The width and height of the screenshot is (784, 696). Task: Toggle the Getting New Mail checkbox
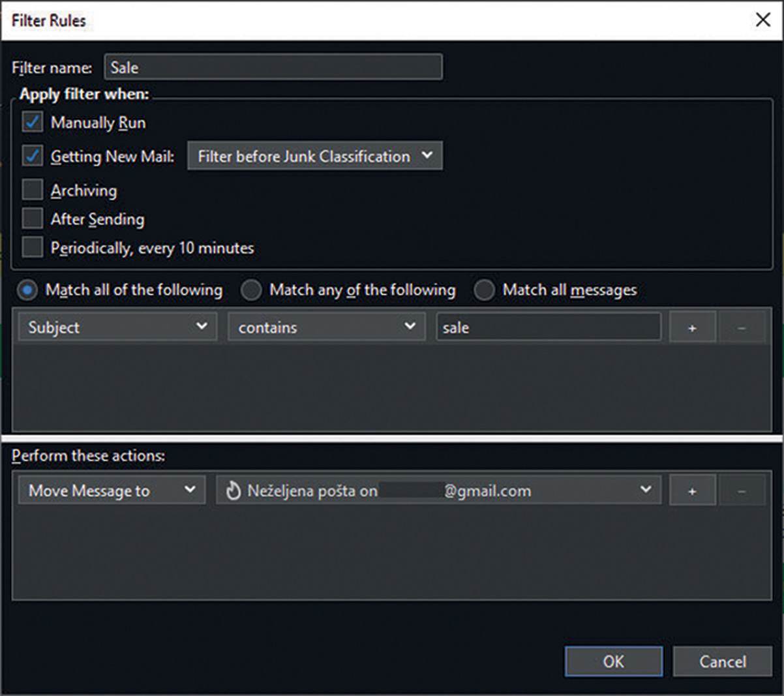33,156
